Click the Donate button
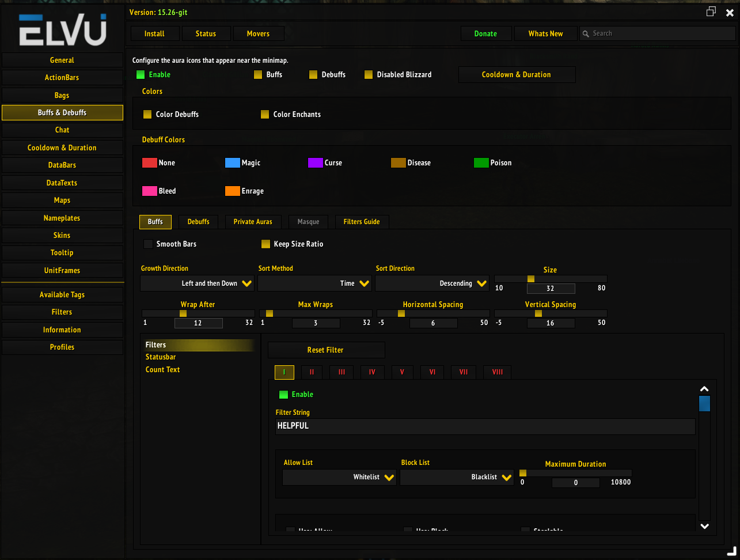Image resolution: width=740 pixels, height=560 pixels. [485, 33]
